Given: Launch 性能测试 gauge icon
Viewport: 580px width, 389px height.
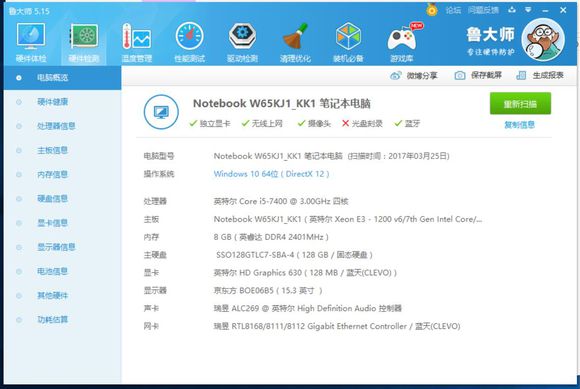Looking at the screenshot, I should point(189,42).
